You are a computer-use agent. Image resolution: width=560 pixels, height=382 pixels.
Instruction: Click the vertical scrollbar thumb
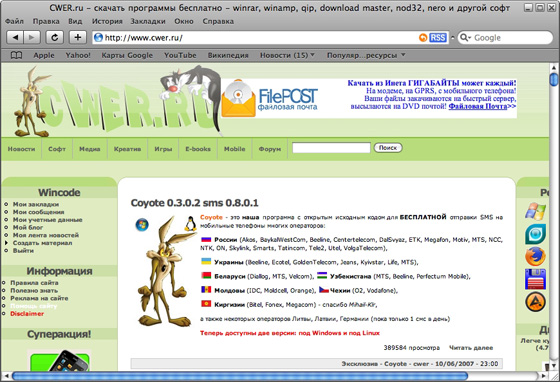coord(554,79)
